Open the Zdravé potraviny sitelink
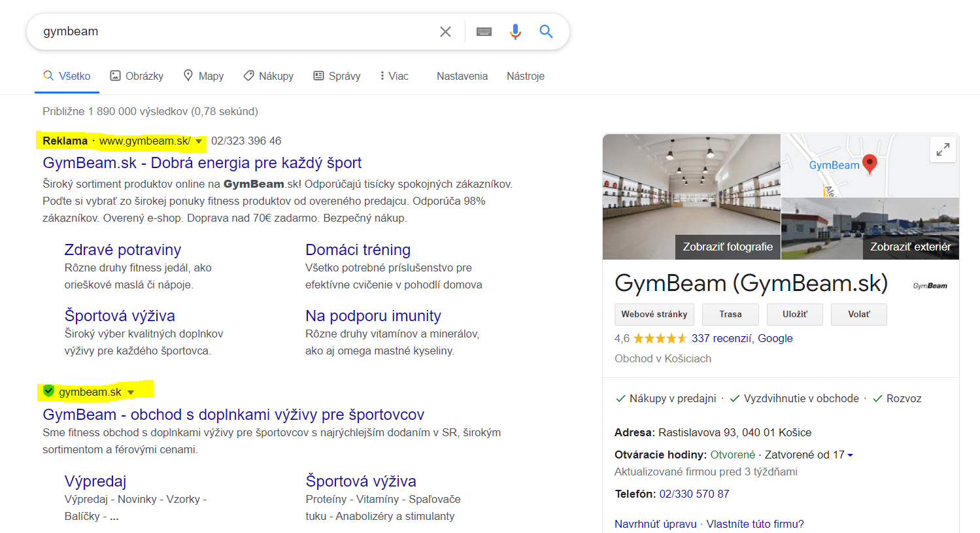The height and width of the screenshot is (533, 980). pos(123,250)
